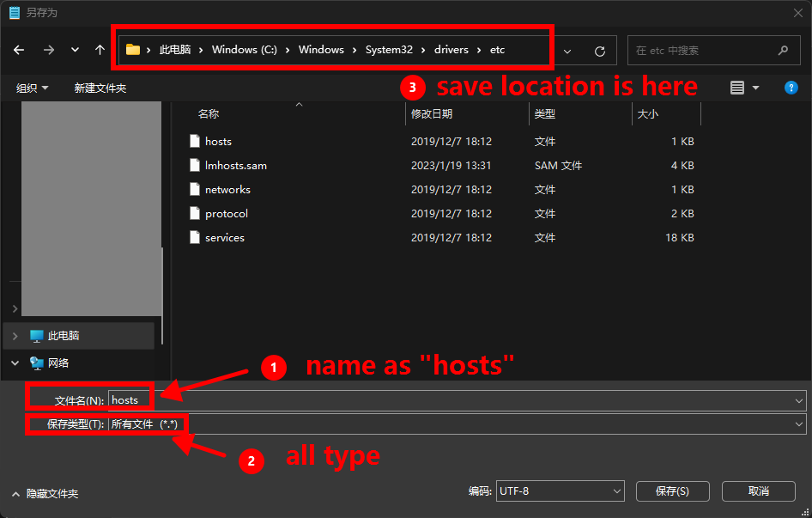This screenshot has width=812, height=518.
Task: Go up one folder level
Action: tap(100, 50)
